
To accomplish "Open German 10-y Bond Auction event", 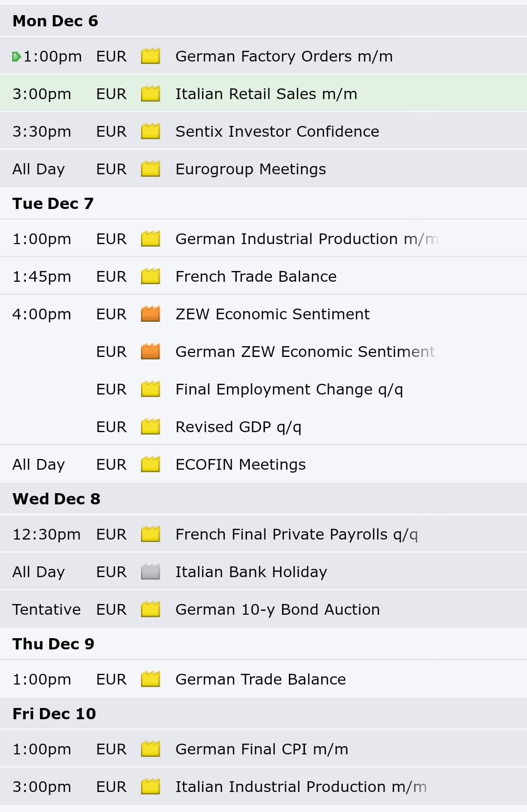I will coord(263,609).
